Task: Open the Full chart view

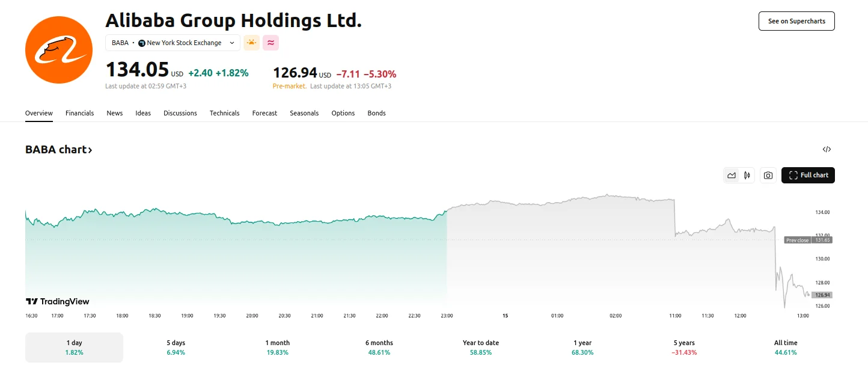Action: pos(808,176)
